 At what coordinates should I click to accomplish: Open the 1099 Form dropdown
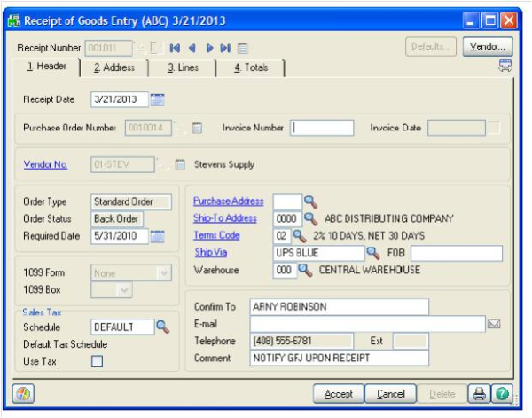coord(162,273)
